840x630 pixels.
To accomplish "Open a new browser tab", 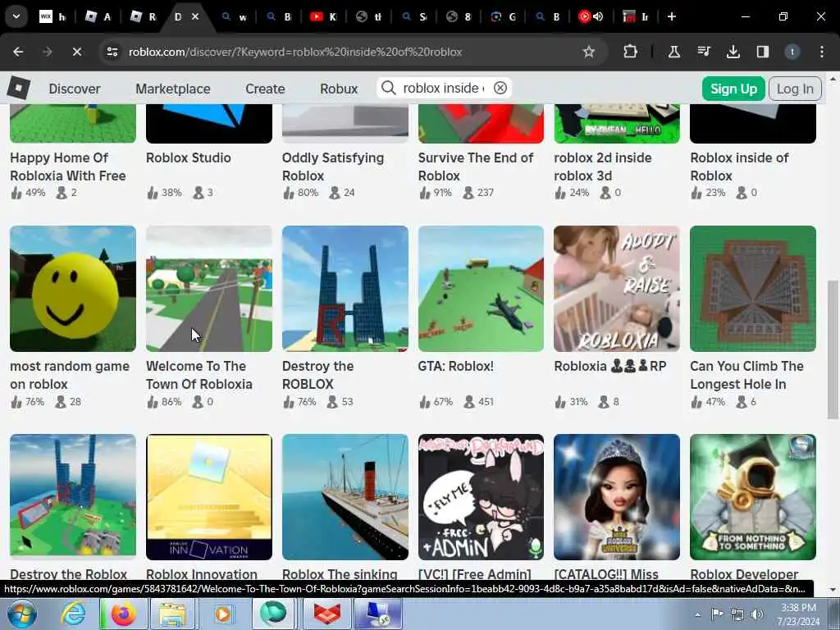I will tap(671, 16).
